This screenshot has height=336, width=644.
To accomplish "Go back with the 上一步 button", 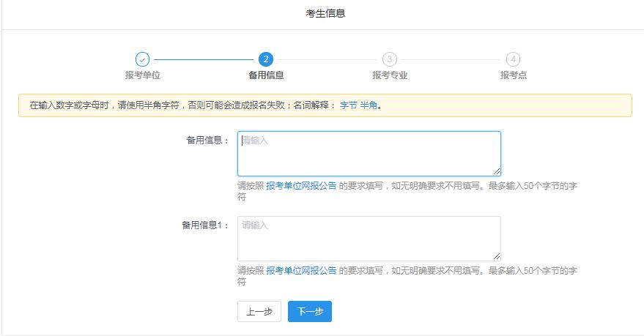I will coord(259,311).
